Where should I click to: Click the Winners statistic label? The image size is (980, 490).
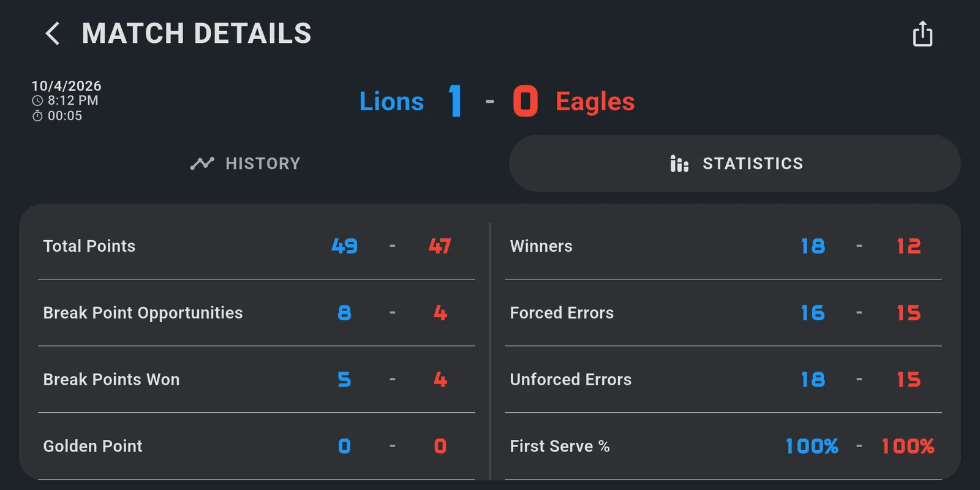click(541, 246)
